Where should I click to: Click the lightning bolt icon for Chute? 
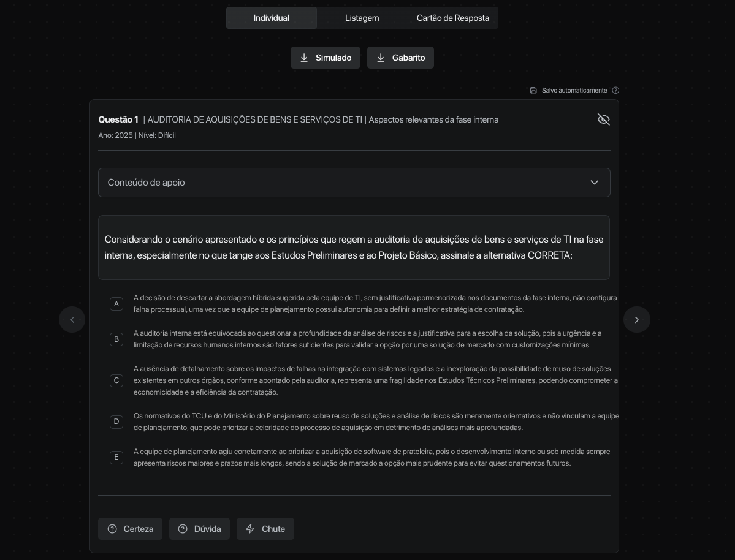(250, 529)
